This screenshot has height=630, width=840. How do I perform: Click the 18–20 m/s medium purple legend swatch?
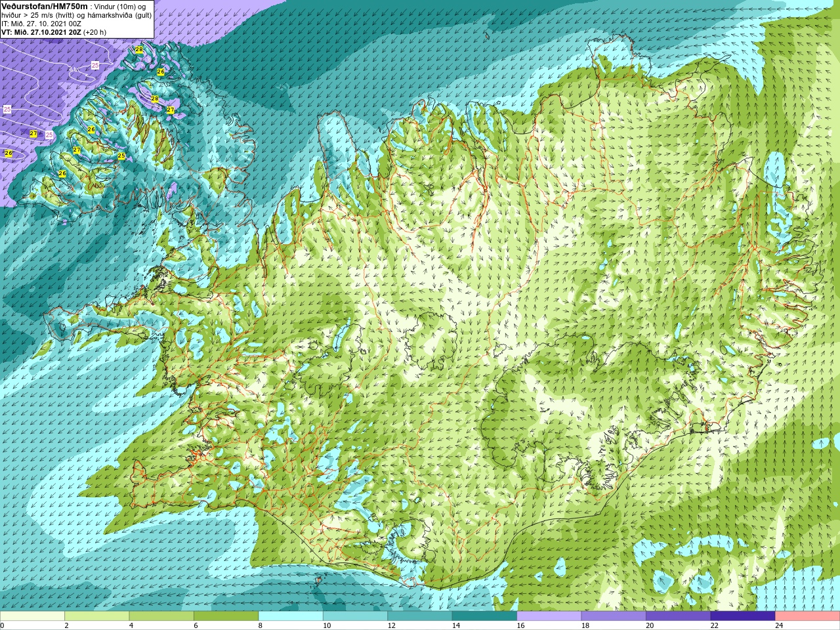(614, 616)
